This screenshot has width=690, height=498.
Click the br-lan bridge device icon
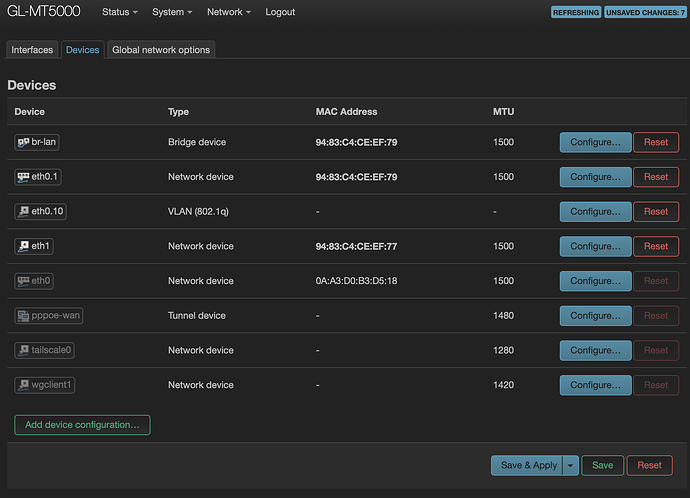[23, 142]
